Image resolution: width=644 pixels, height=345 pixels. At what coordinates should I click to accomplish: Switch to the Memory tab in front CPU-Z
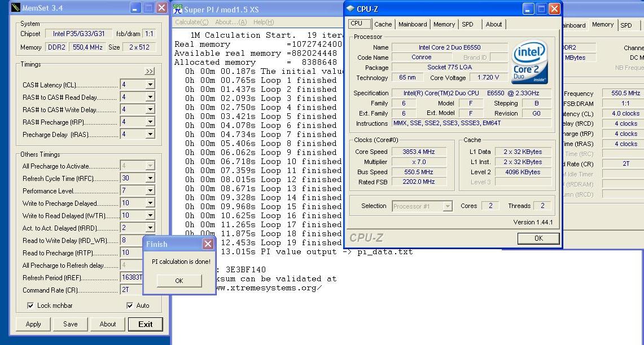(444, 24)
